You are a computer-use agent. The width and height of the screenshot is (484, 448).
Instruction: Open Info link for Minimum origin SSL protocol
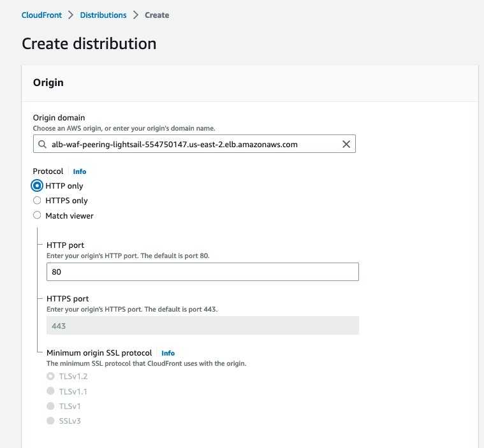pyautogui.click(x=168, y=353)
